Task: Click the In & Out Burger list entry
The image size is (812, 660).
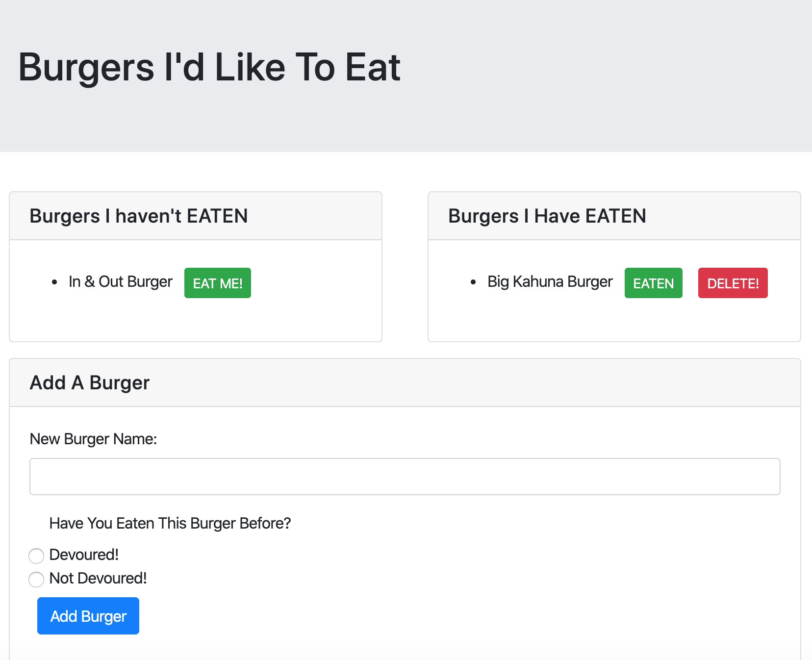Action: [120, 281]
